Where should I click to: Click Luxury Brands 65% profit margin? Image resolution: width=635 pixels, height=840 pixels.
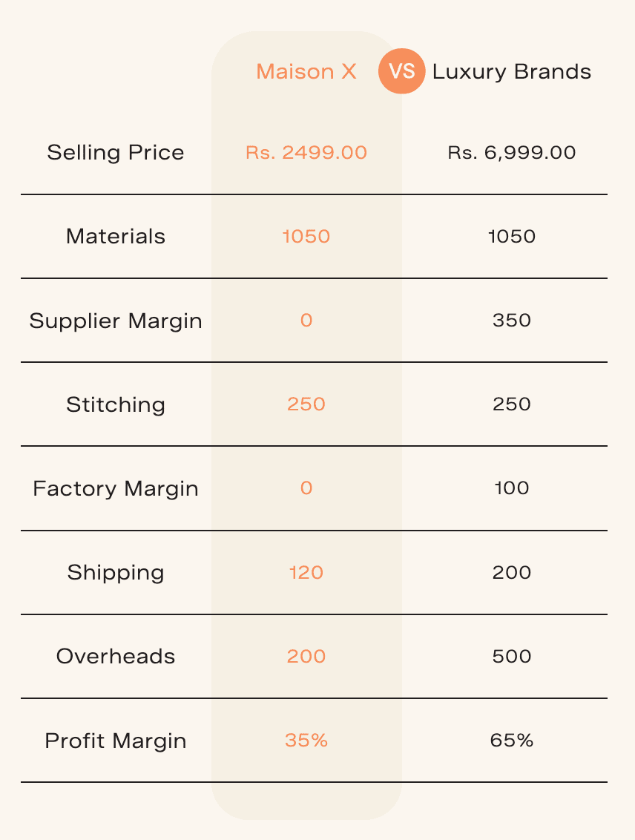pos(512,741)
